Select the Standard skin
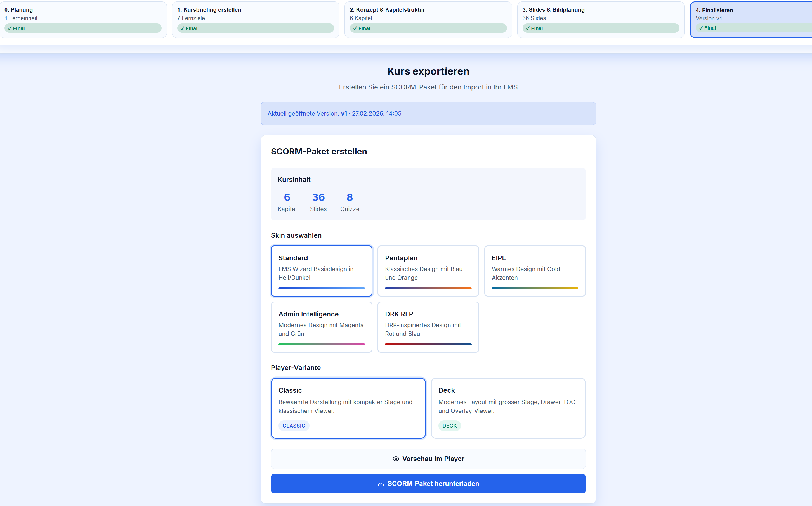The height and width of the screenshot is (506, 812). (321, 270)
